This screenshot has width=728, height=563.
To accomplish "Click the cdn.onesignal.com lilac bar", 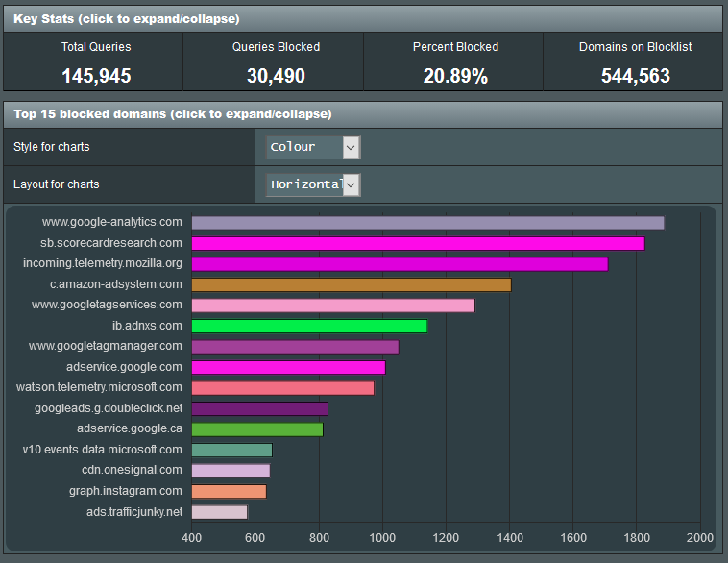I will (231, 471).
